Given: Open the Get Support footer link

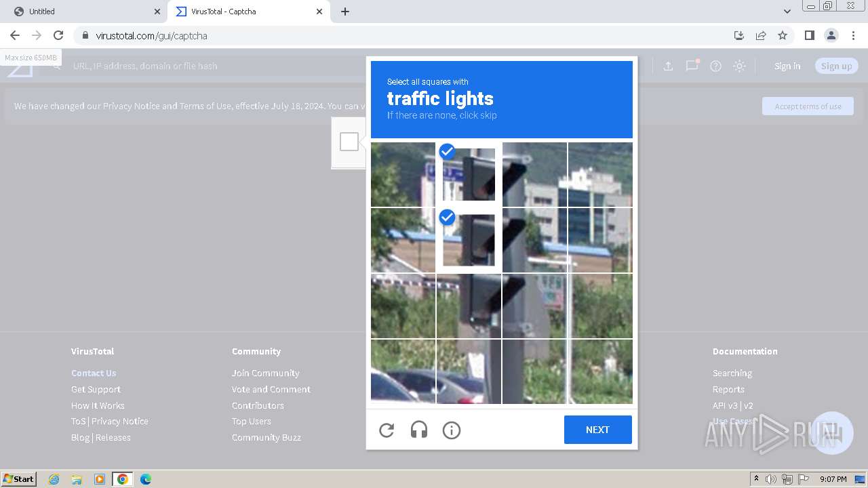Looking at the screenshot, I should (x=96, y=389).
